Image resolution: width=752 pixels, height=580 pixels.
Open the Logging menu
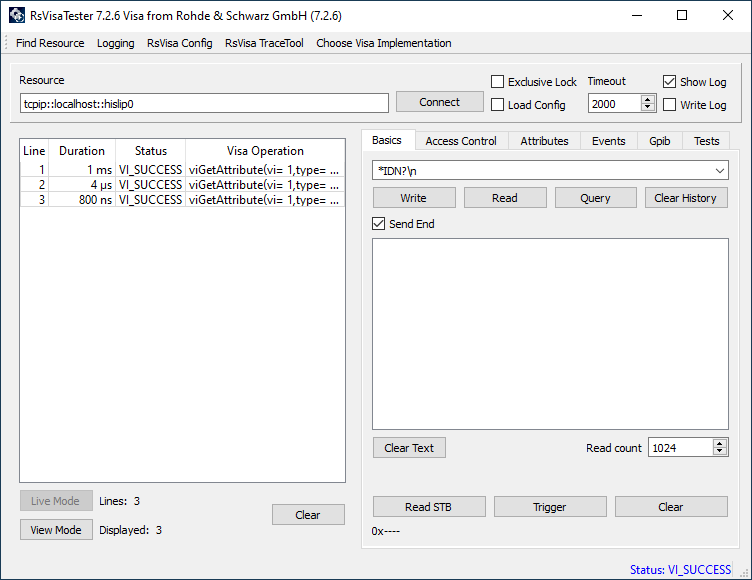click(x=116, y=43)
